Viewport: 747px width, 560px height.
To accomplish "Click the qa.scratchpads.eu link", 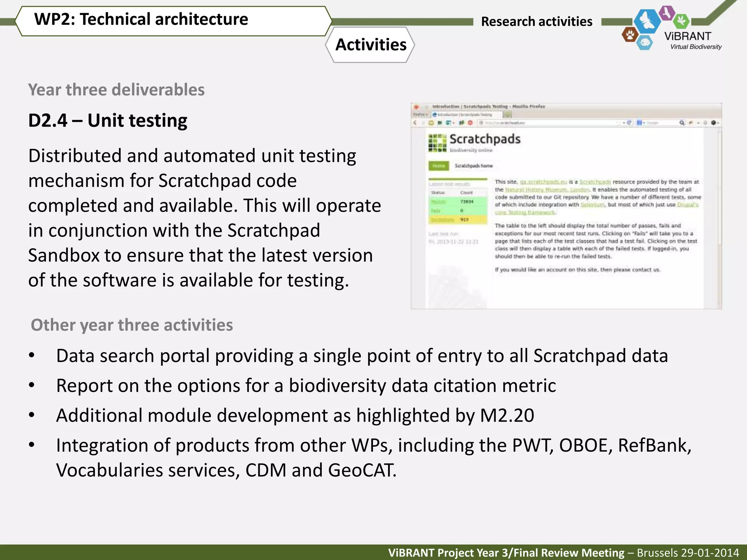I will click(x=543, y=182).
